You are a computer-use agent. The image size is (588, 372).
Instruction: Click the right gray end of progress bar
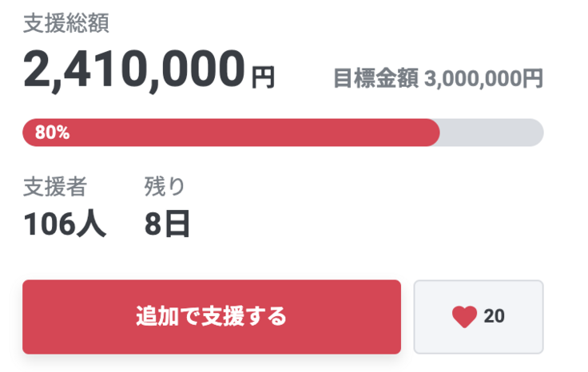(x=535, y=133)
